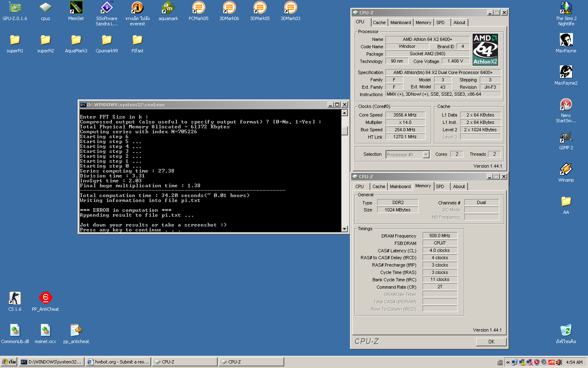
Task: Open the AA folder on desktop
Action: (x=566, y=205)
